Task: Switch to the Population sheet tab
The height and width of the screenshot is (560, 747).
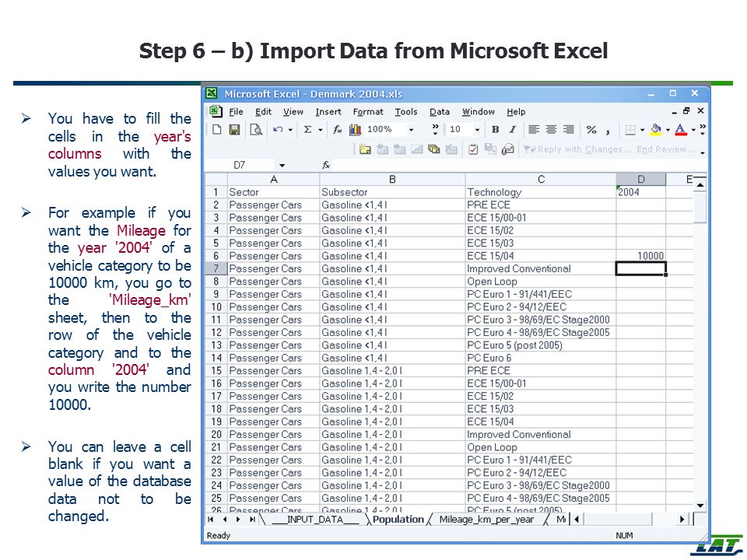Action: [398, 520]
